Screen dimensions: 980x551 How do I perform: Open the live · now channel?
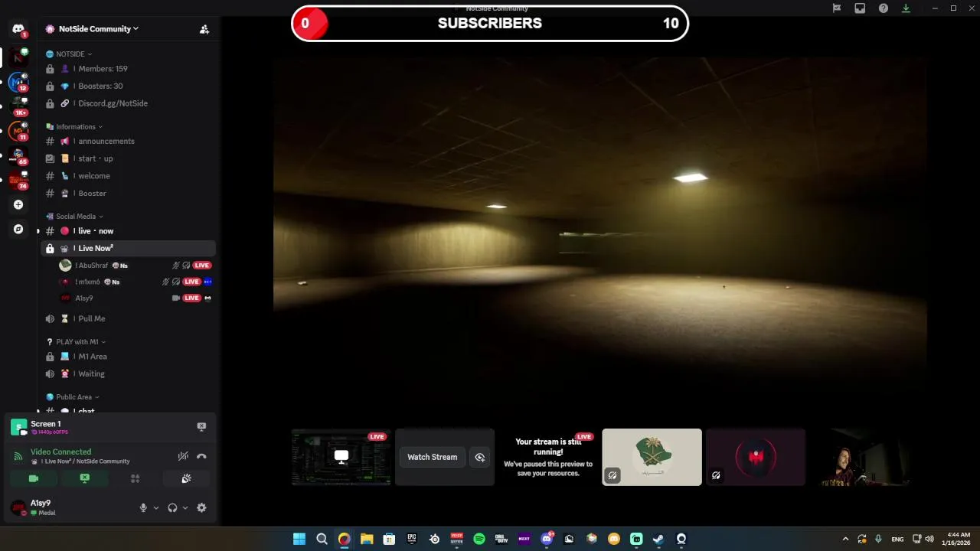(128, 231)
